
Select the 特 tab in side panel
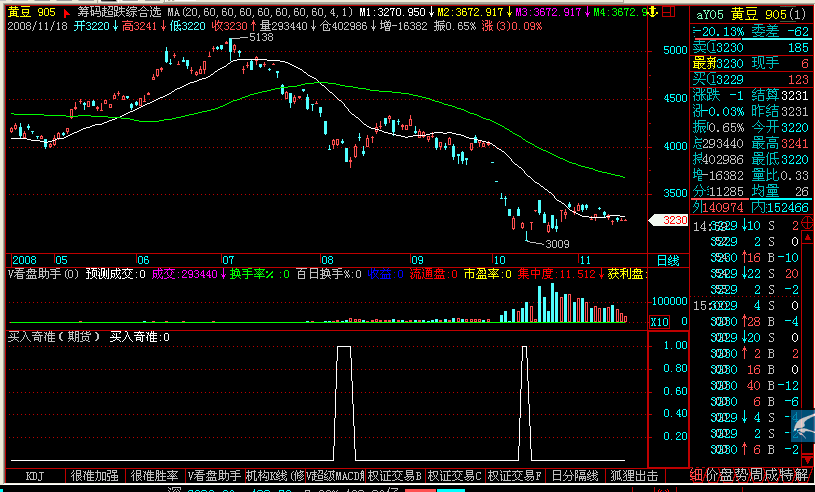(x=787, y=475)
